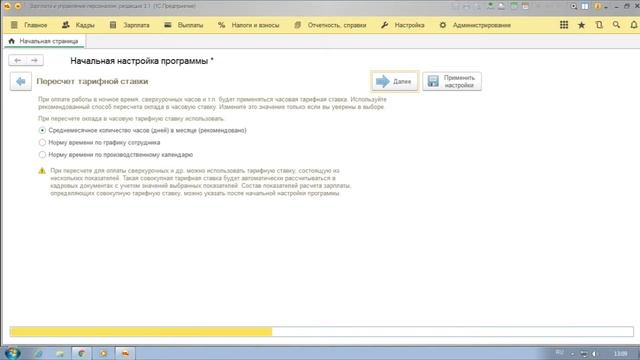The height and width of the screenshot is (360, 640).
Task: Open Chrome from the taskbar
Action: (x=81, y=353)
